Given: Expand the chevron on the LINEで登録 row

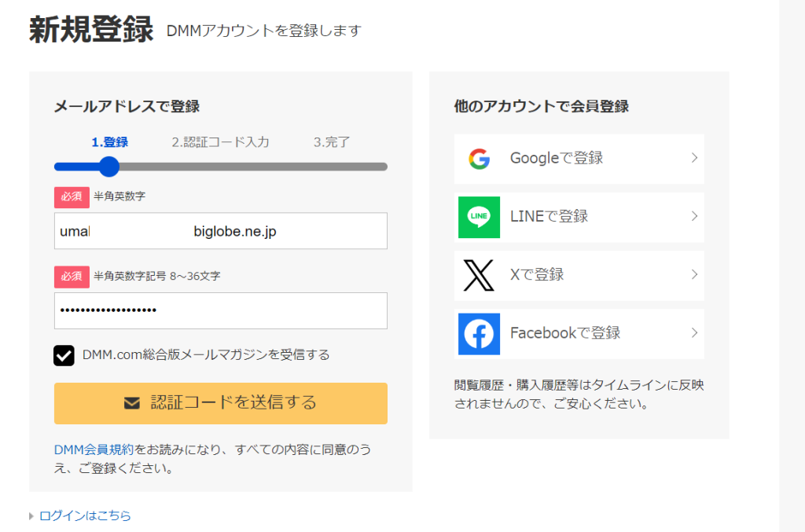Looking at the screenshot, I should 694,217.
